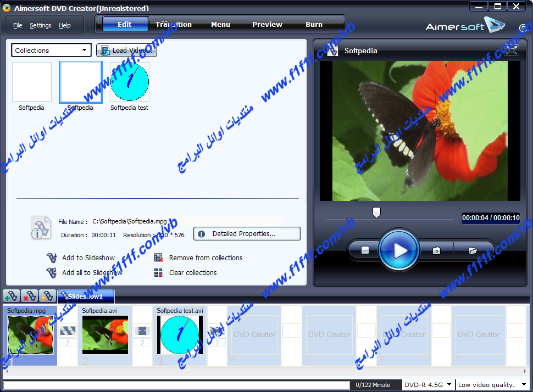Switch to the Transition tab
This screenshot has height=392, width=533.
point(174,25)
